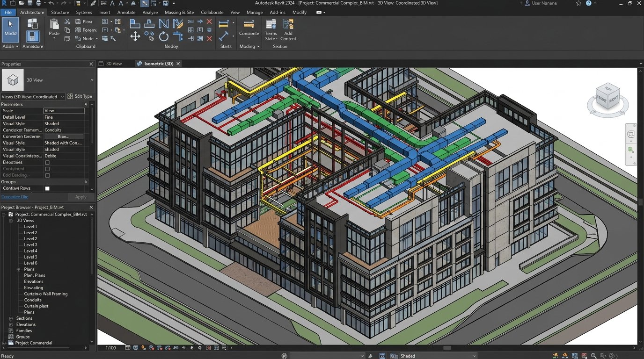The height and width of the screenshot is (359, 644).
Task: Click the Help question mark icon
Action: [x=589, y=3]
